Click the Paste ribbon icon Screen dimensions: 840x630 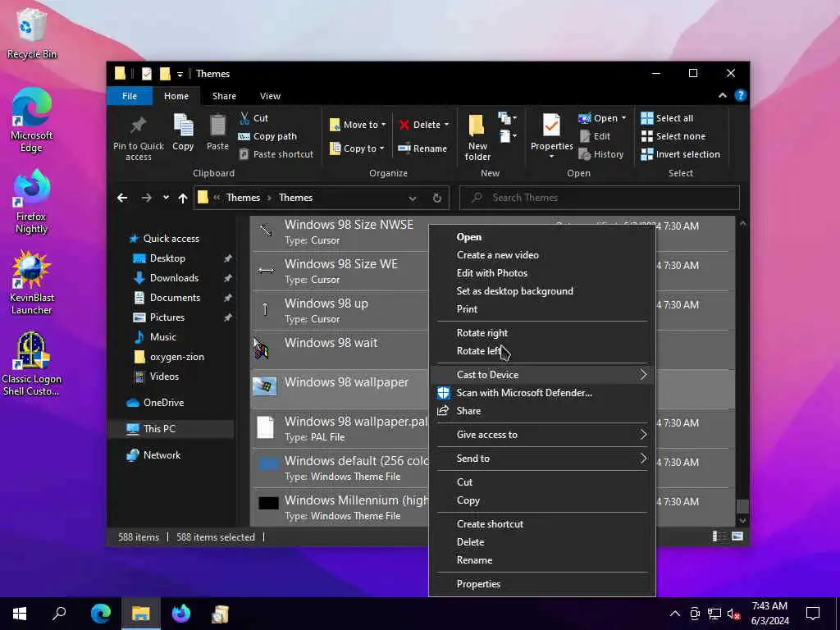point(217,132)
